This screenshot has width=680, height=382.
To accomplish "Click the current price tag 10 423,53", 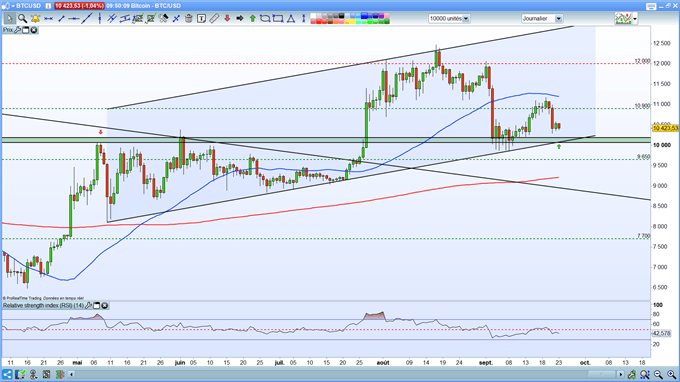I will tap(665, 128).
